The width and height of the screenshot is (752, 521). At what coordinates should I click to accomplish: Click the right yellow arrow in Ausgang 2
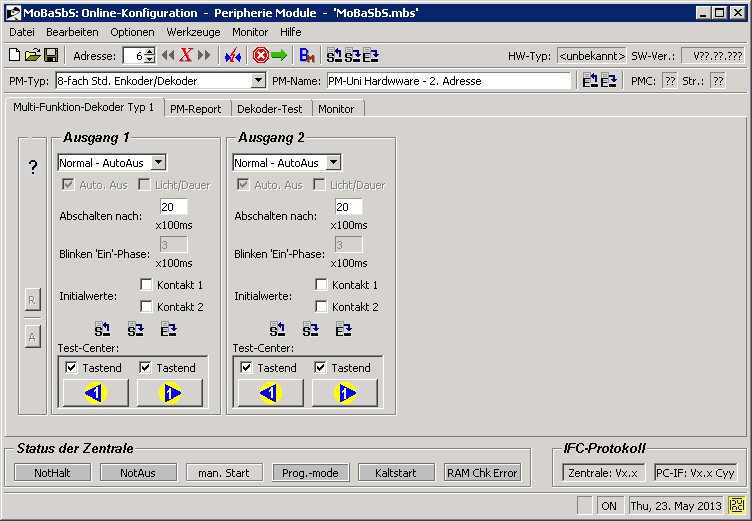pyautogui.click(x=344, y=393)
